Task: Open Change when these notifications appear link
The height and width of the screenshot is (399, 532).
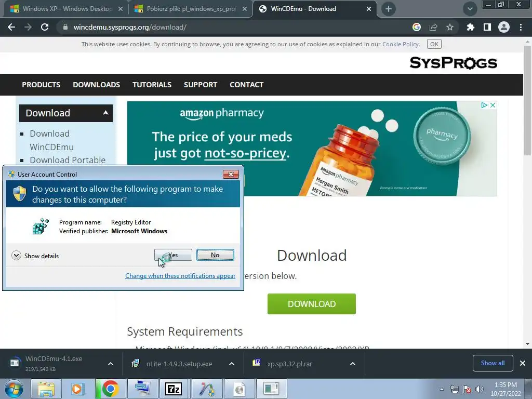Action: click(180, 276)
